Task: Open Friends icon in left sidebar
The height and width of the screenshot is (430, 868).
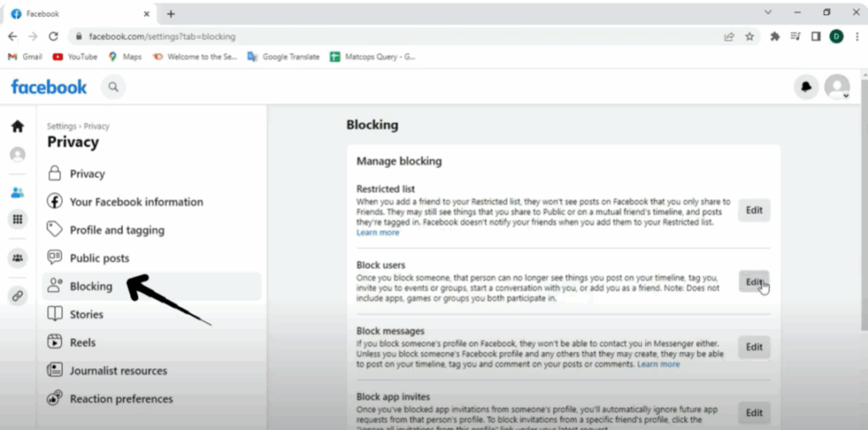Action: pyautogui.click(x=18, y=193)
